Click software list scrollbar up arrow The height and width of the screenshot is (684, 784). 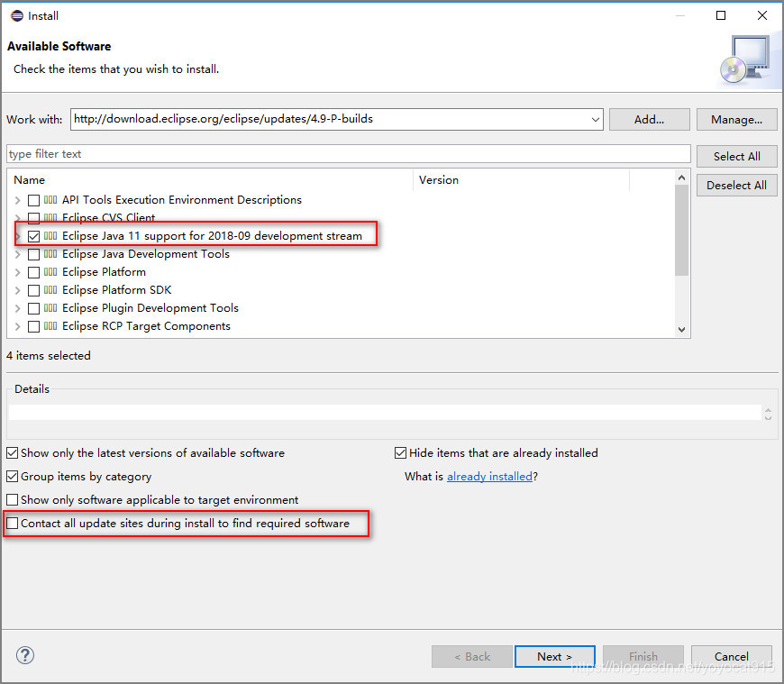pyautogui.click(x=681, y=178)
